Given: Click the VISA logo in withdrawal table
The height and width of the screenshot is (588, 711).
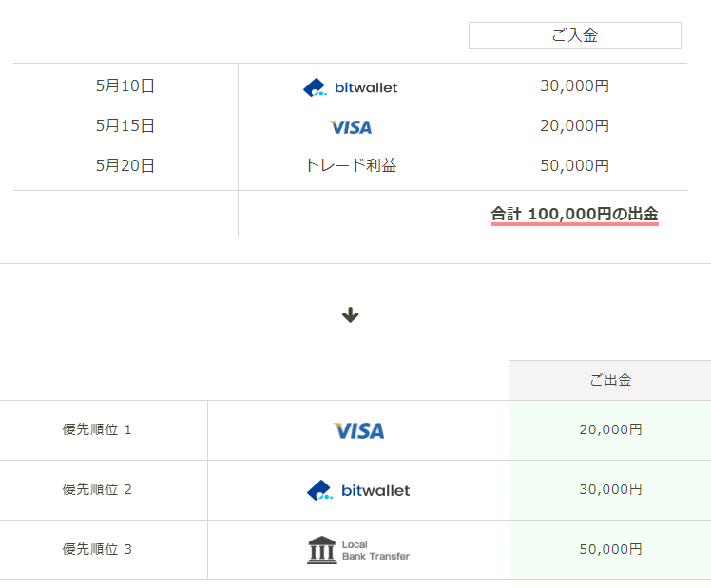Looking at the screenshot, I should [x=358, y=430].
